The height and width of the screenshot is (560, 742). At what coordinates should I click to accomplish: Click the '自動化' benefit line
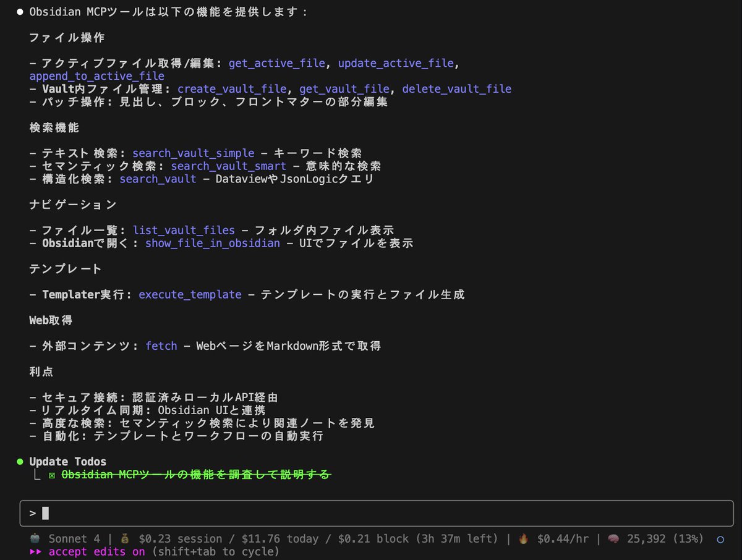click(x=176, y=436)
